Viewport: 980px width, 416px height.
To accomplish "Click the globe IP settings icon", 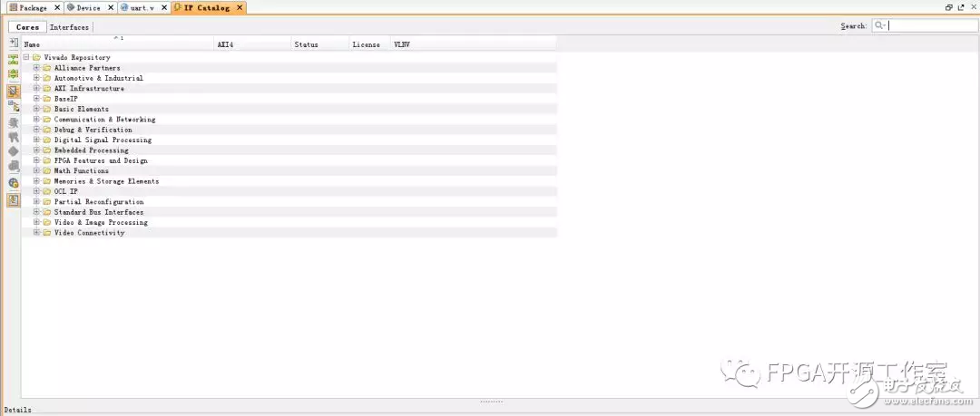I will pyautogui.click(x=13, y=183).
